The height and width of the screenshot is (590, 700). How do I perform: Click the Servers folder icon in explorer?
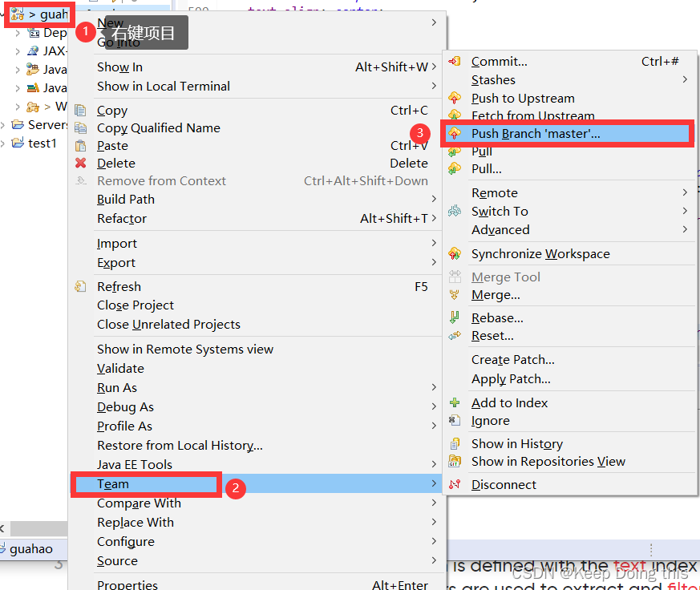click(18, 124)
